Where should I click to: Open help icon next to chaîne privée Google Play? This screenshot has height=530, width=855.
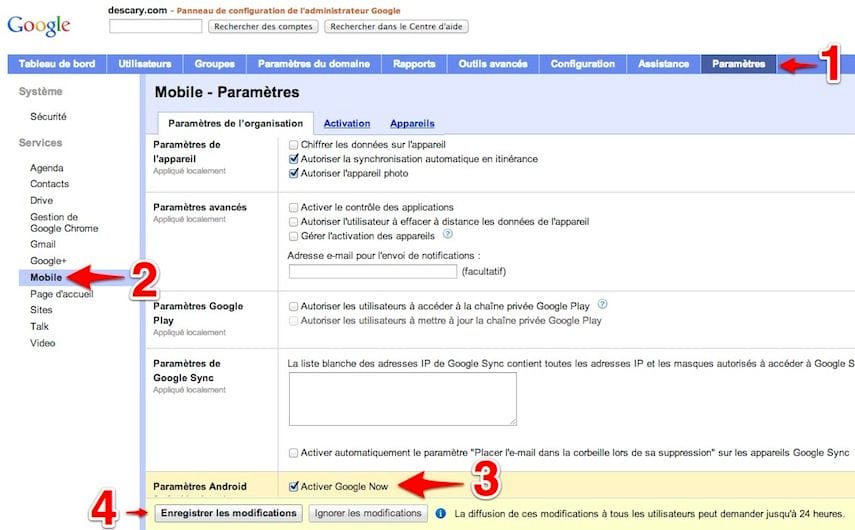pos(602,304)
